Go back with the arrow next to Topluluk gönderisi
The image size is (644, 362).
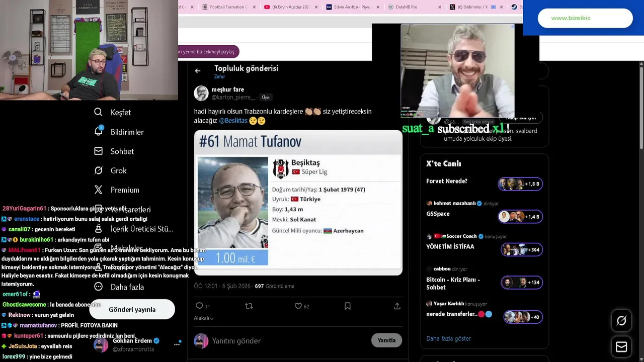point(198,71)
